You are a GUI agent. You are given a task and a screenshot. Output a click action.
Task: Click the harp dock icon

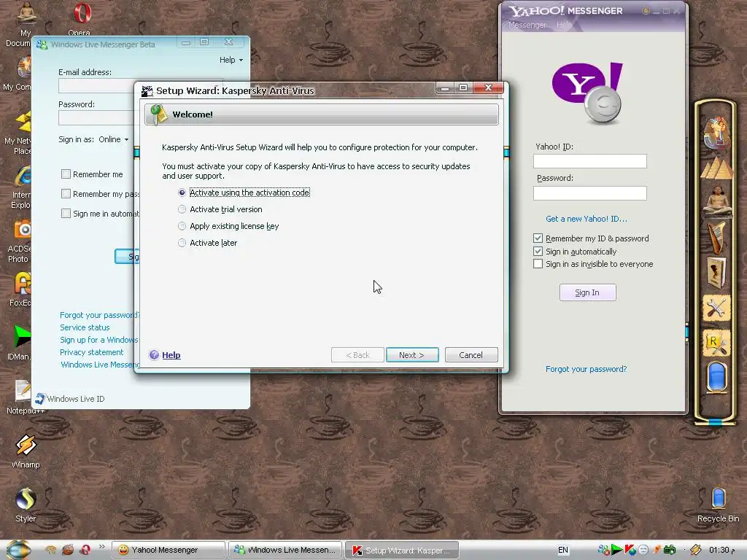click(716, 237)
